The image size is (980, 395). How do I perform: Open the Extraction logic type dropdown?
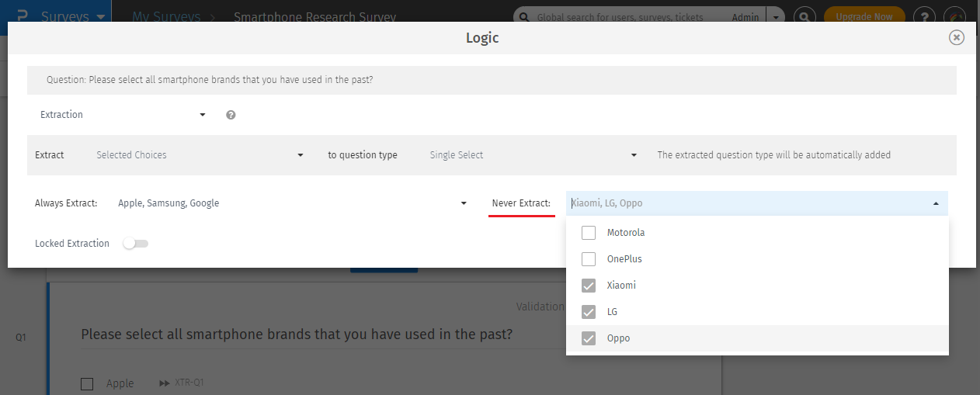click(123, 115)
